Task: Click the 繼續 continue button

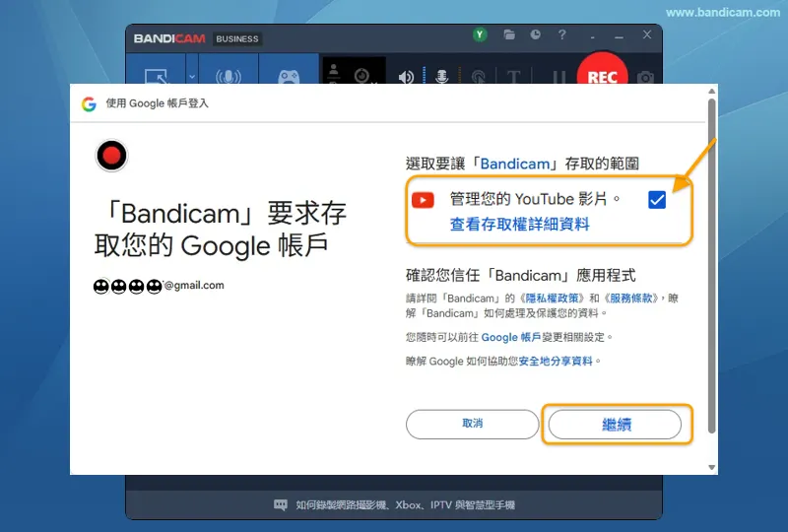Action: (615, 425)
